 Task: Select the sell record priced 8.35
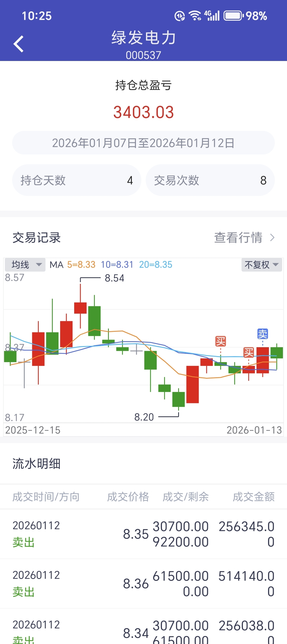pos(143,534)
